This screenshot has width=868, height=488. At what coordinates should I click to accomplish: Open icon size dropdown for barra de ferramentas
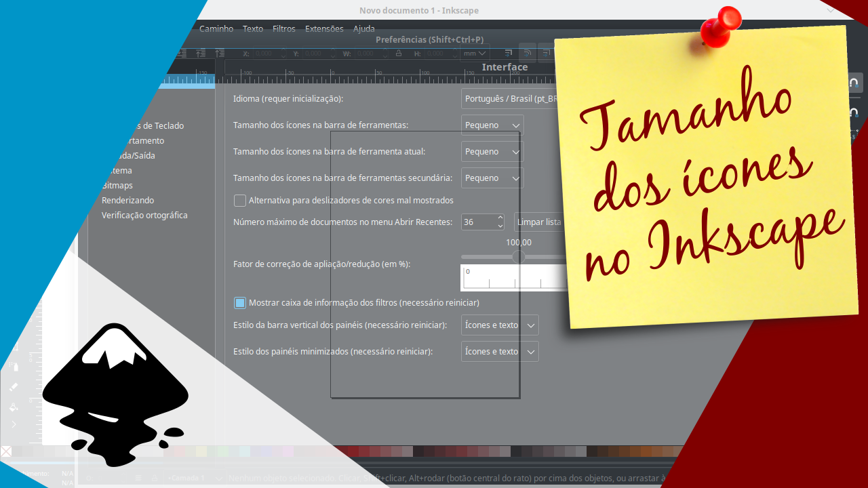pyautogui.click(x=492, y=125)
